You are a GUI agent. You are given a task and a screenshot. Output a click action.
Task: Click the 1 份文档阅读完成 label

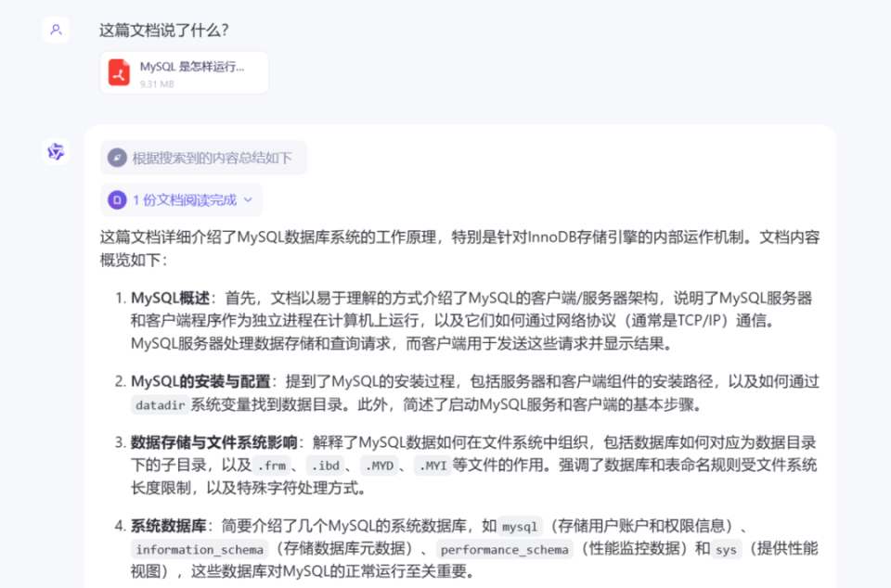[x=185, y=199]
